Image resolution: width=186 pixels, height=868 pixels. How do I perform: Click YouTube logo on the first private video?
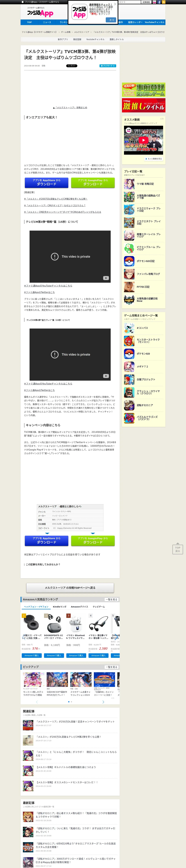click(x=106, y=278)
